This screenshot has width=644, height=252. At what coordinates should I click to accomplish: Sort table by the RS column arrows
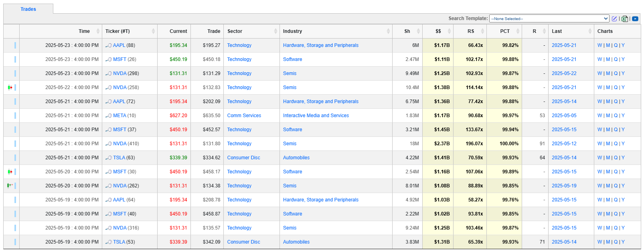482,31
